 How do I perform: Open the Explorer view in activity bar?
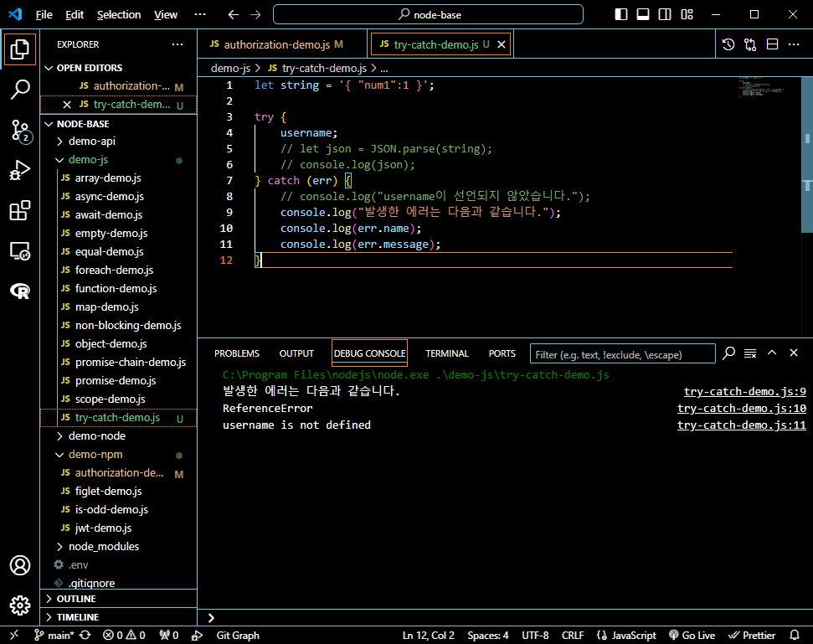tap(20, 49)
